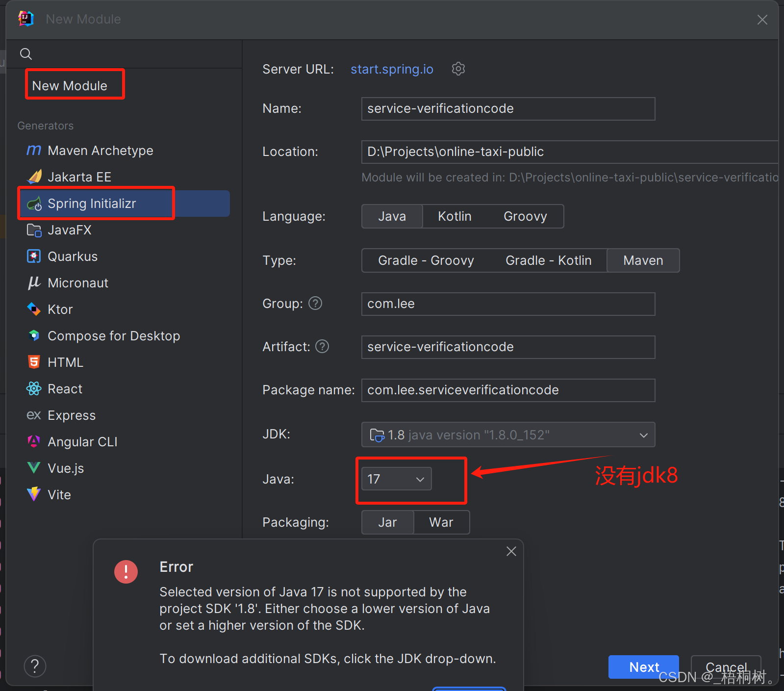Click the Location path field
This screenshot has width=784, height=691.
(x=570, y=152)
